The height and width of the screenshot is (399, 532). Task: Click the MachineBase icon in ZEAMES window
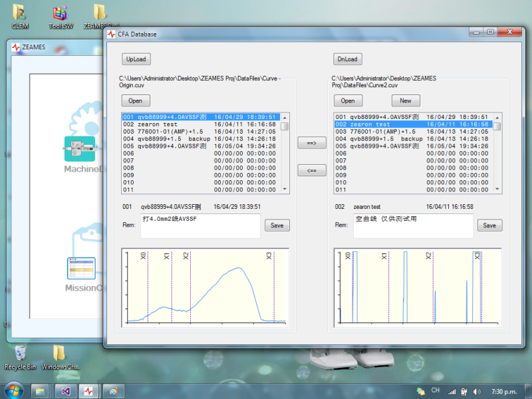click(x=80, y=150)
